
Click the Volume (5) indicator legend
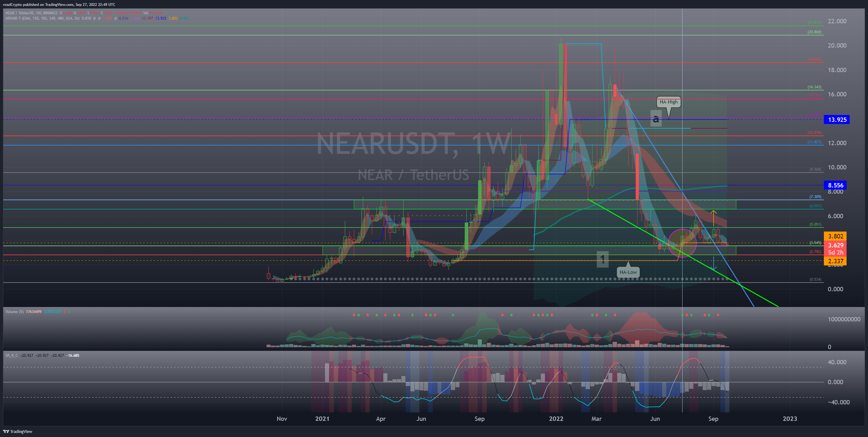pyautogui.click(x=15, y=311)
